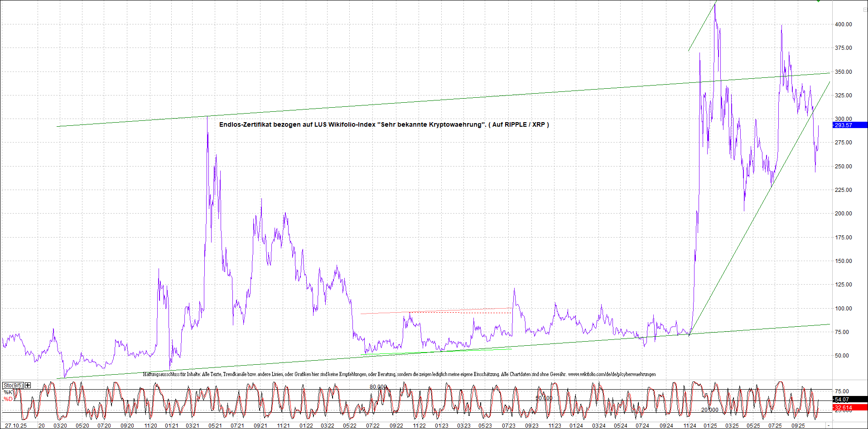This screenshot has width=868, height=429.
Task: Click the 20.000 level label in stochastic panel
Action: point(709,410)
